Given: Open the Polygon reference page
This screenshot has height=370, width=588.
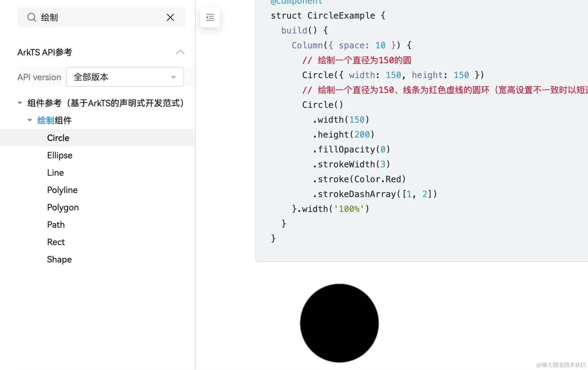Looking at the screenshot, I should click(x=63, y=207).
